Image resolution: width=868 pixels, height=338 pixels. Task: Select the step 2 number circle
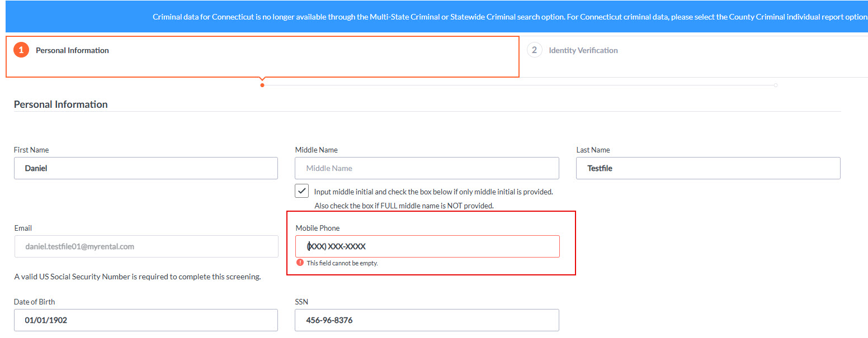(535, 50)
